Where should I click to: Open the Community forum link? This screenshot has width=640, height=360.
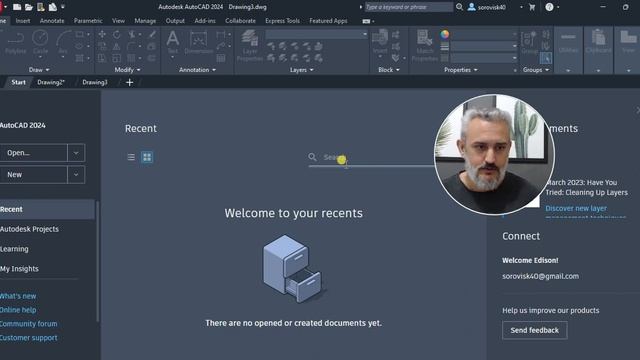(29, 324)
